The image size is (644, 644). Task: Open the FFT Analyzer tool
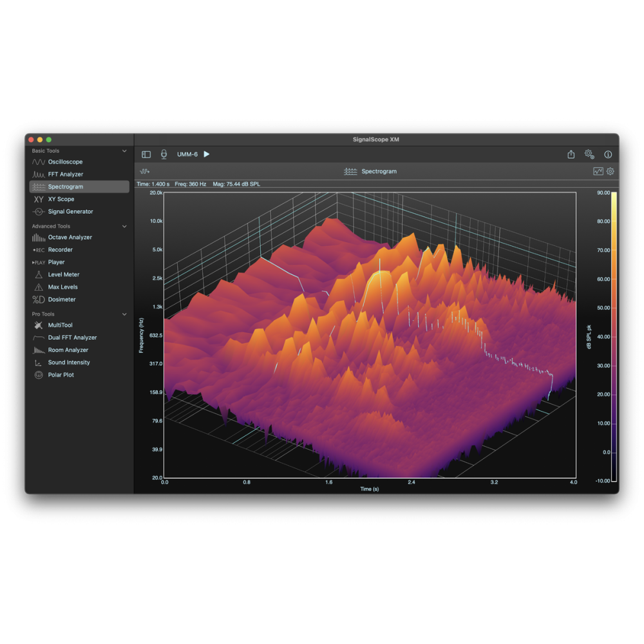pos(65,175)
